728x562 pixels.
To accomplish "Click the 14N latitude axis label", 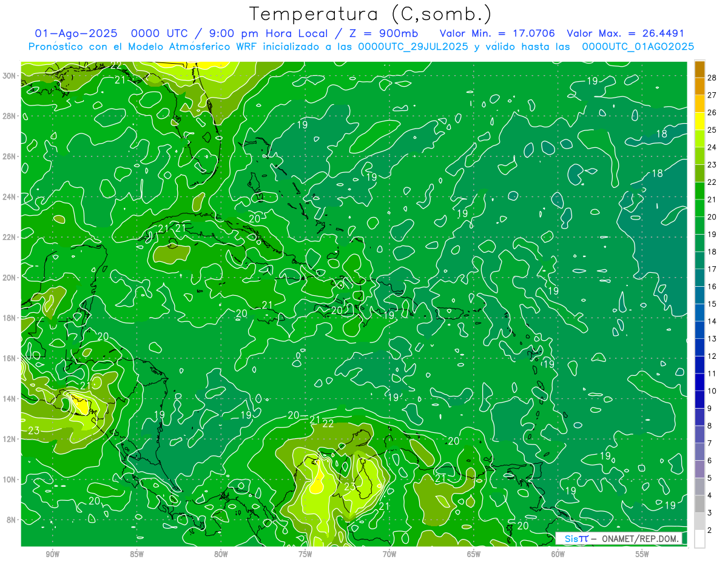I will tap(10, 398).
